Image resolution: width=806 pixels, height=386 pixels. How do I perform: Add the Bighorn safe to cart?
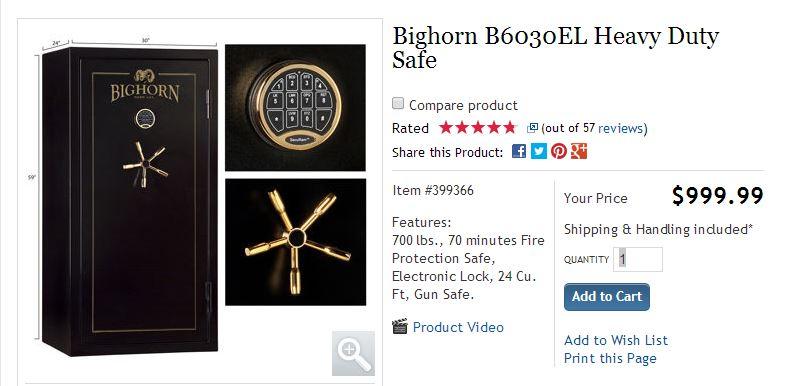607,297
